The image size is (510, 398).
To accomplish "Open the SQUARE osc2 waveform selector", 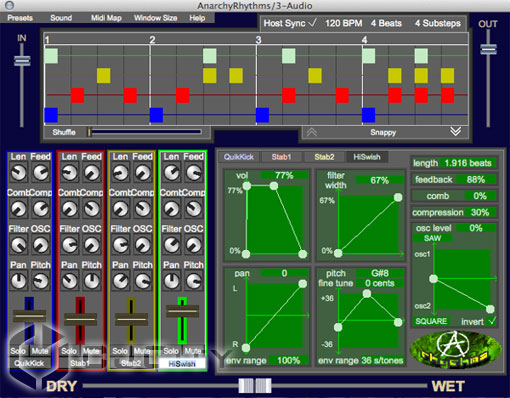I will click(431, 321).
